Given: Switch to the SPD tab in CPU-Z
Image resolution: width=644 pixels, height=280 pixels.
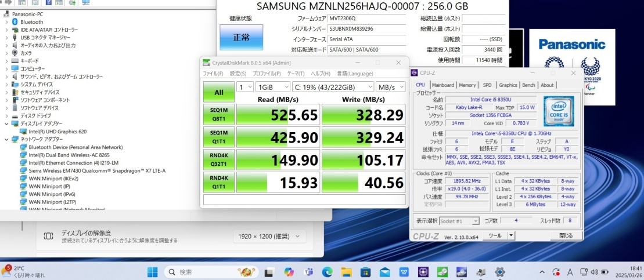Looking at the screenshot, I should point(487,85).
